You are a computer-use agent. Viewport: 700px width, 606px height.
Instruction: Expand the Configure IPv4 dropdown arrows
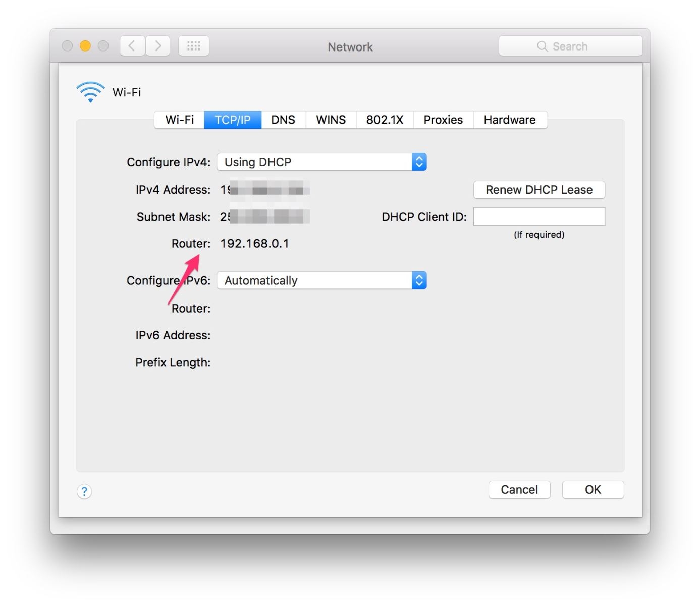419,162
